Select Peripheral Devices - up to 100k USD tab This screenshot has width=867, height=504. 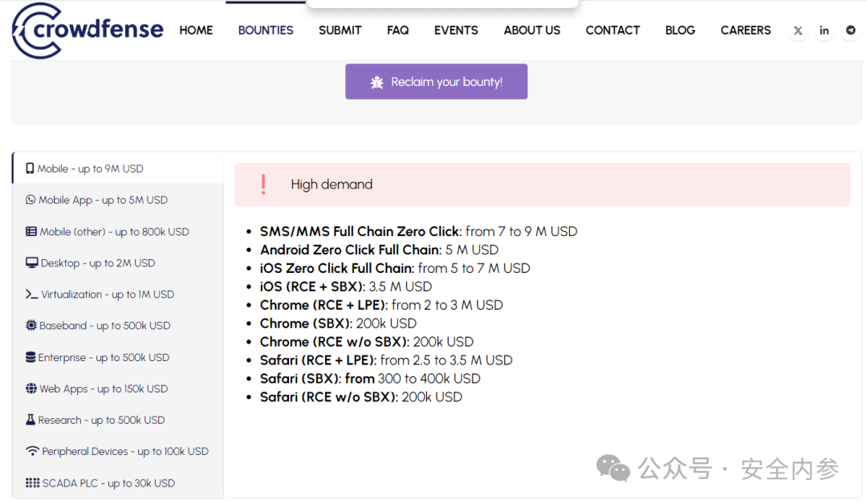tap(118, 451)
